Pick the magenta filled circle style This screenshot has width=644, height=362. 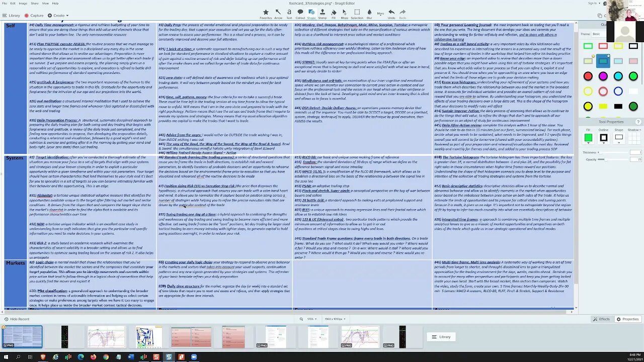click(603, 76)
